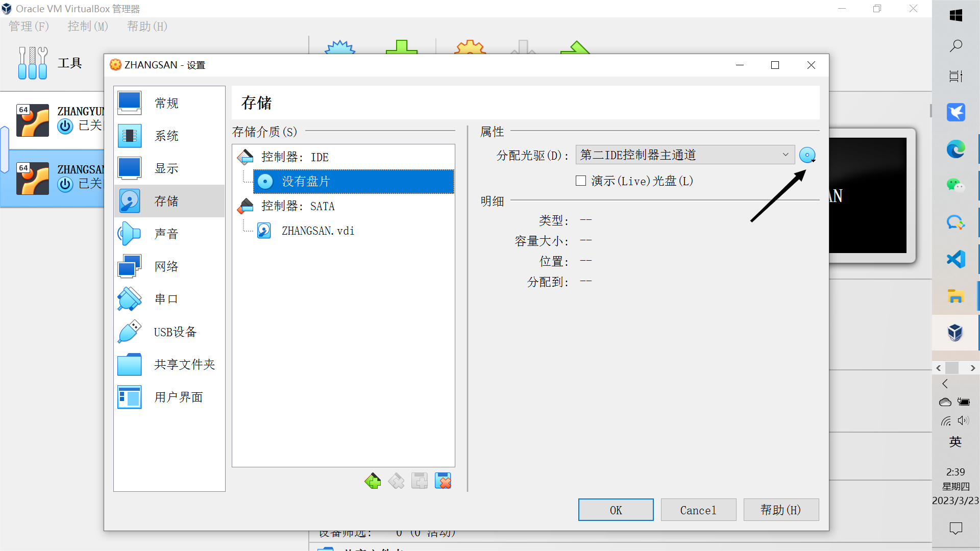Image resolution: width=980 pixels, height=551 pixels.
Task: Open Windows Start button
Action: point(955,15)
